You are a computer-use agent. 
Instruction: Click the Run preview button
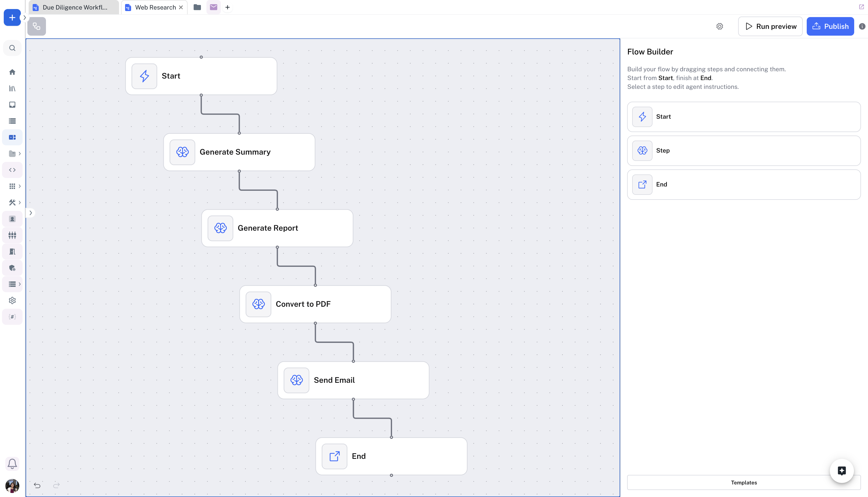pos(770,26)
